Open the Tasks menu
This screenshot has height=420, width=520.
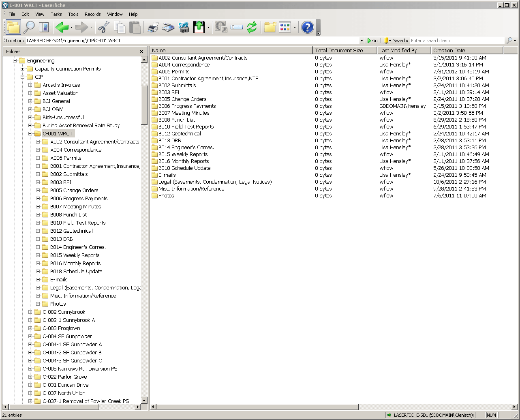click(56, 14)
